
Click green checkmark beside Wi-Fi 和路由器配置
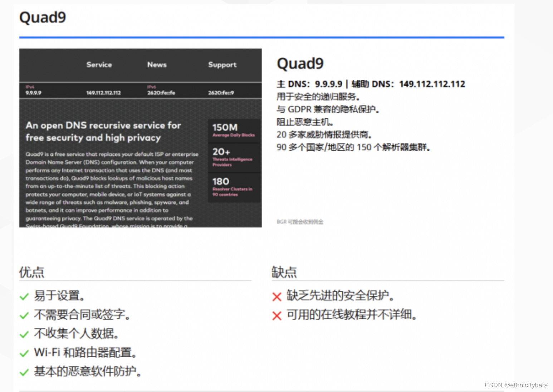[24, 353]
